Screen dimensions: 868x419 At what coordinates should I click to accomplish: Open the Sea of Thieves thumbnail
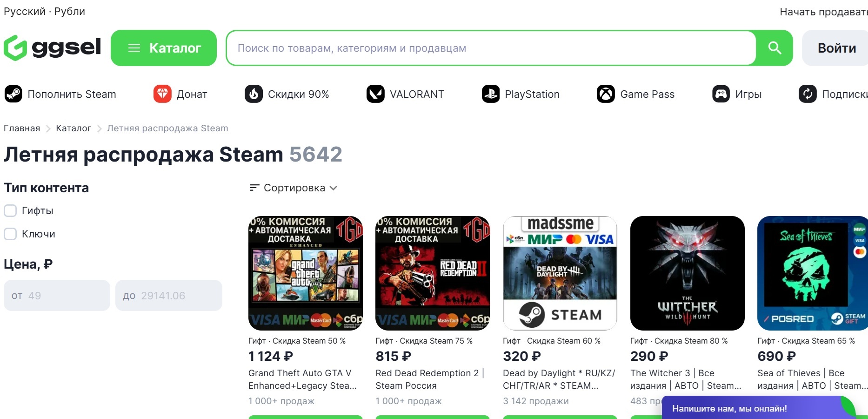click(x=813, y=273)
